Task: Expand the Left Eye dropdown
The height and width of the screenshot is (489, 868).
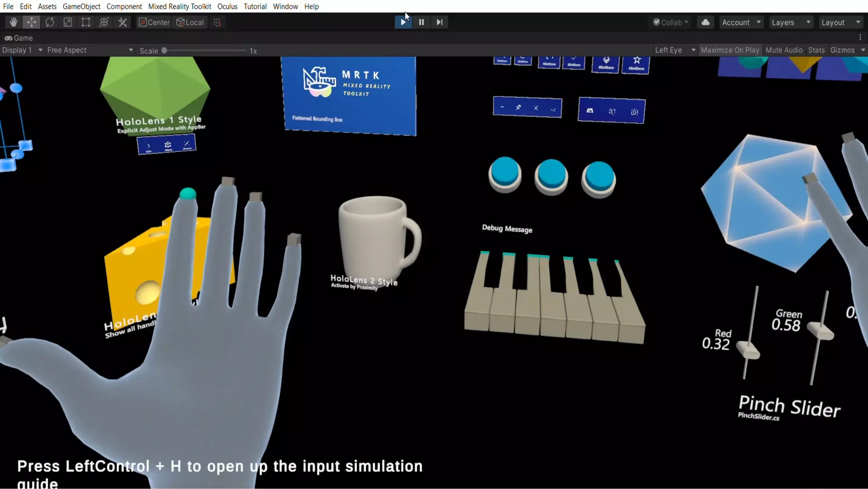Action: tap(675, 50)
